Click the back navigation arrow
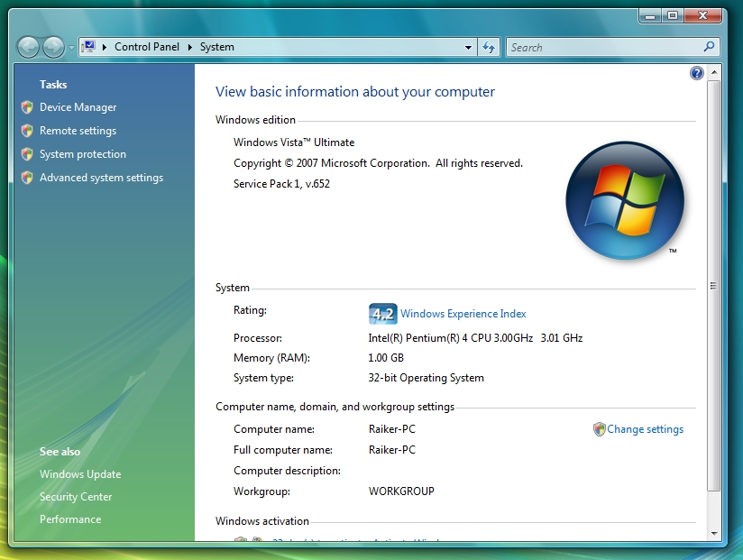743x560 pixels. click(28, 47)
